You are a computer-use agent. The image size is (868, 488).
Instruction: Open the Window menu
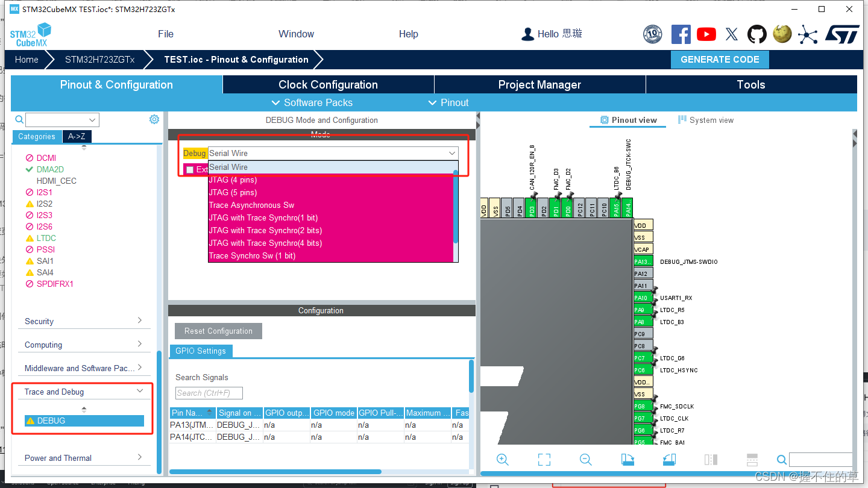pos(296,34)
